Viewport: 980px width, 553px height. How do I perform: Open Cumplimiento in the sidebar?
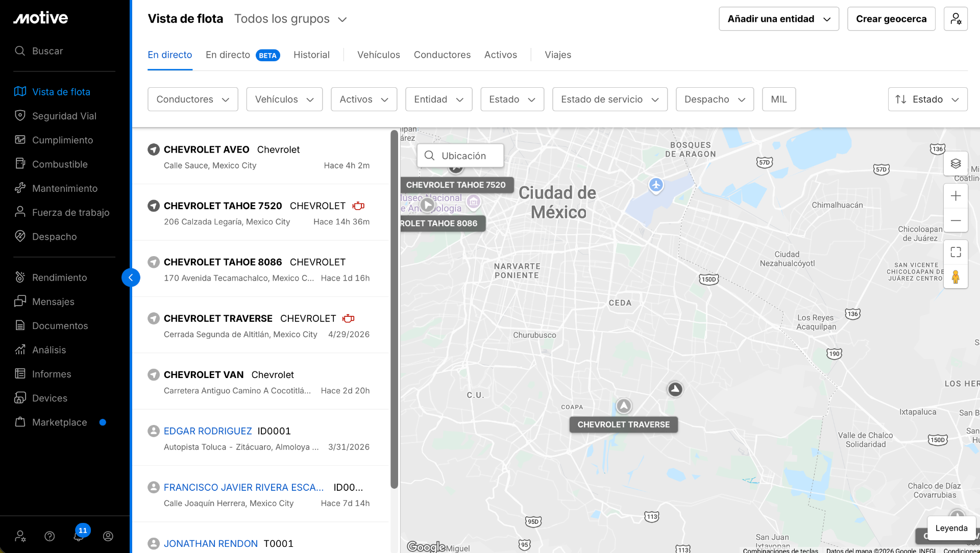click(x=62, y=140)
